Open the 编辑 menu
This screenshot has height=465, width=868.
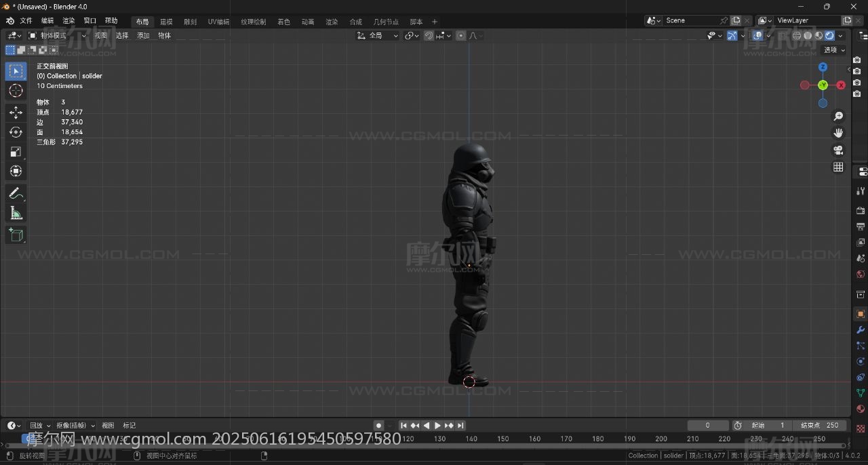point(47,21)
